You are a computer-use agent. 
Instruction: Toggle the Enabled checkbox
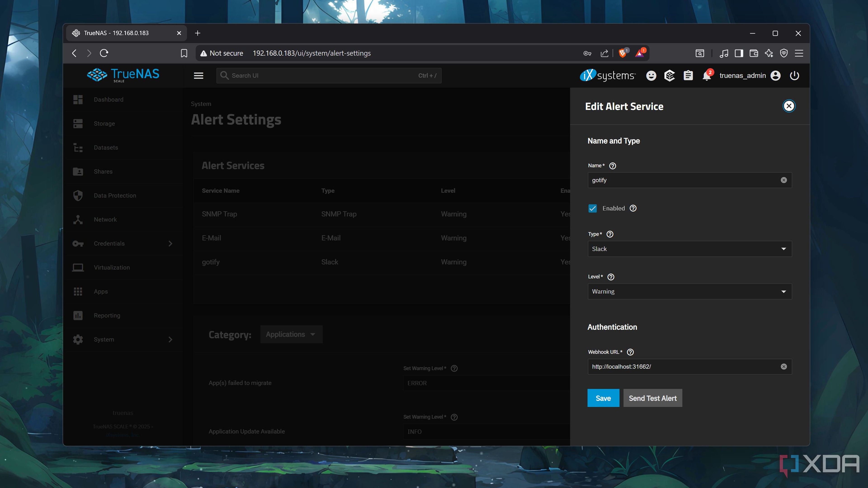pyautogui.click(x=592, y=208)
